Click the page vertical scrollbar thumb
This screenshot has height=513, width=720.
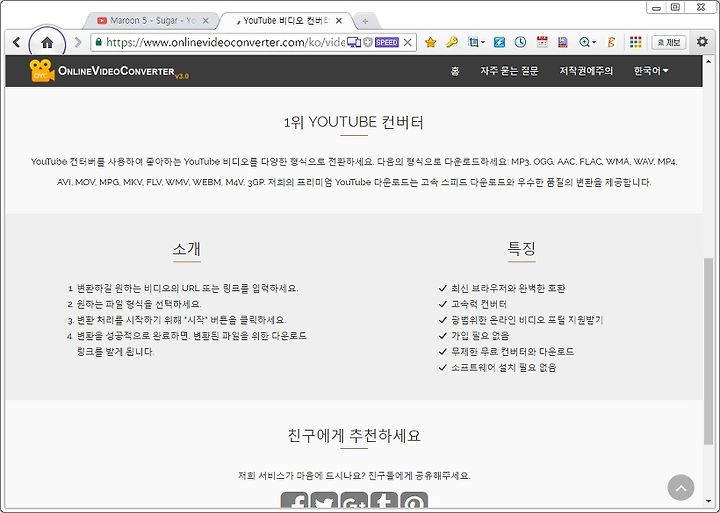(x=708, y=351)
